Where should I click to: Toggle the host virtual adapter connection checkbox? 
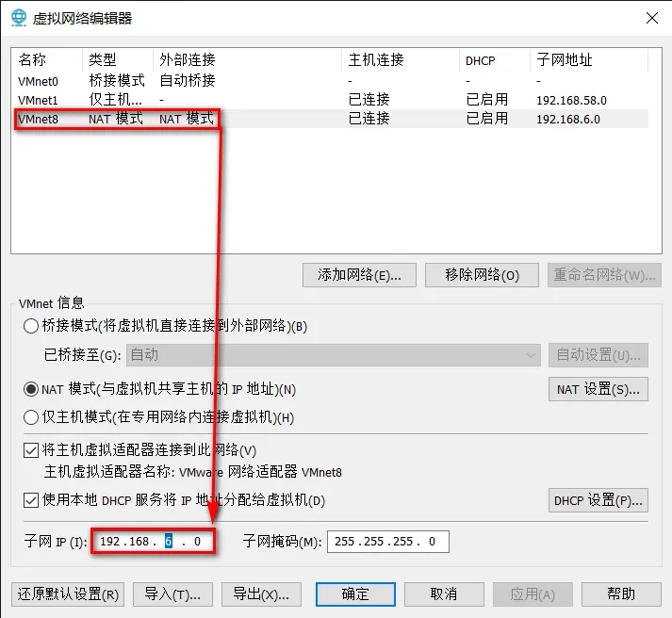pos(31,450)
